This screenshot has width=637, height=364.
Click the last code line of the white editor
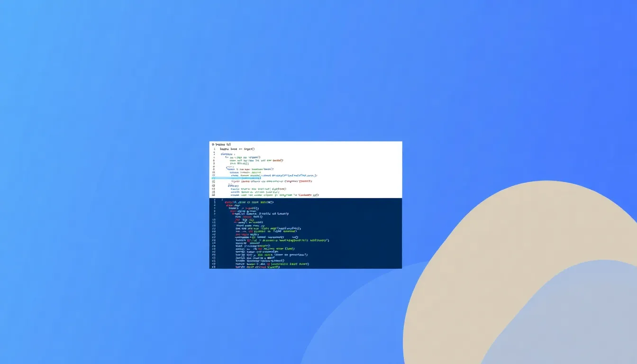275,195
